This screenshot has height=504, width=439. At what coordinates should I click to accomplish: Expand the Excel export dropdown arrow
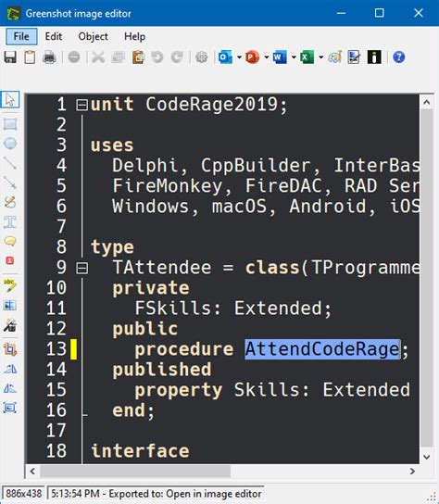tap(321, 57)
